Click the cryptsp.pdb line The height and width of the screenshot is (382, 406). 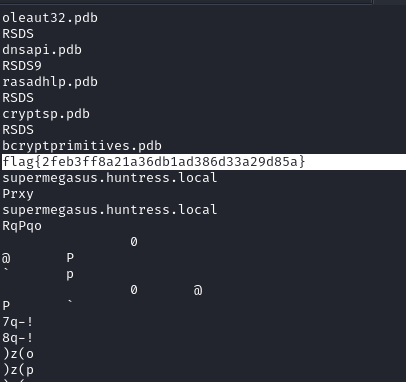(46, 114)
